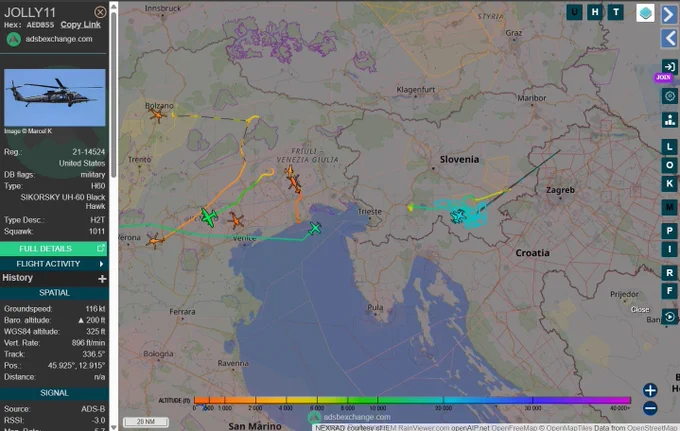Click the 20 NM scale indicator
Image resolution: width=680 pixels, height=431 pixels.
pyautogui.click(x=146, y=421)
